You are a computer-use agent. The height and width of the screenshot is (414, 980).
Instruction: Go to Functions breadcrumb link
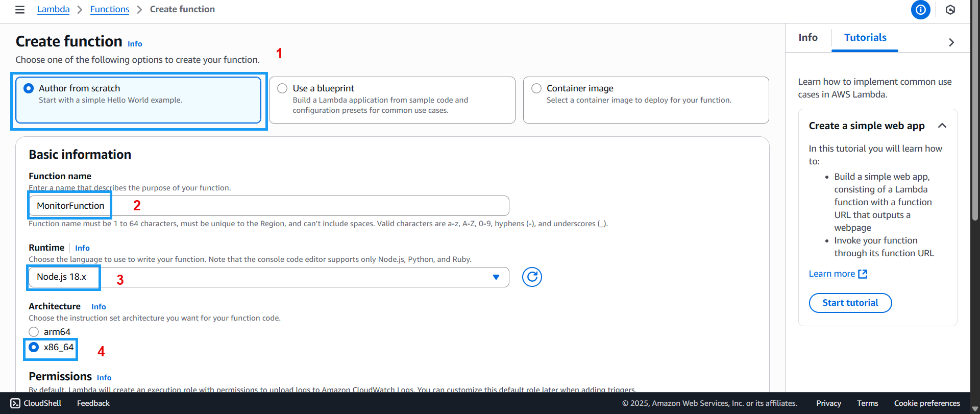pos(110,9)
